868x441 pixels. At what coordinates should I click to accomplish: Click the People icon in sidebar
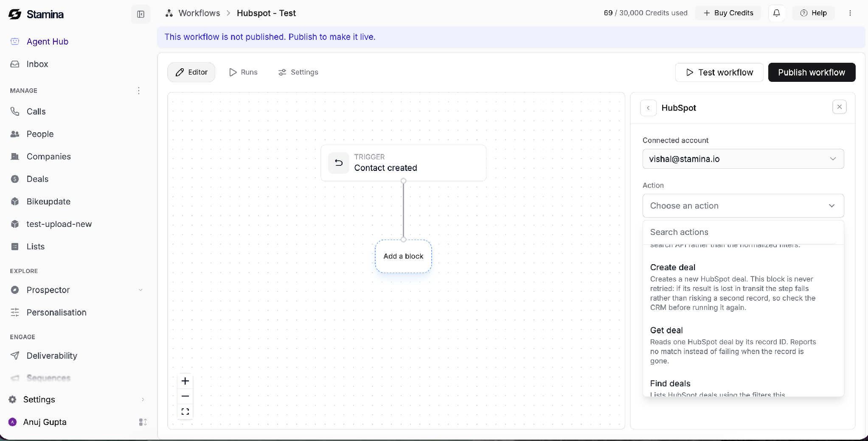pos(15,134)
